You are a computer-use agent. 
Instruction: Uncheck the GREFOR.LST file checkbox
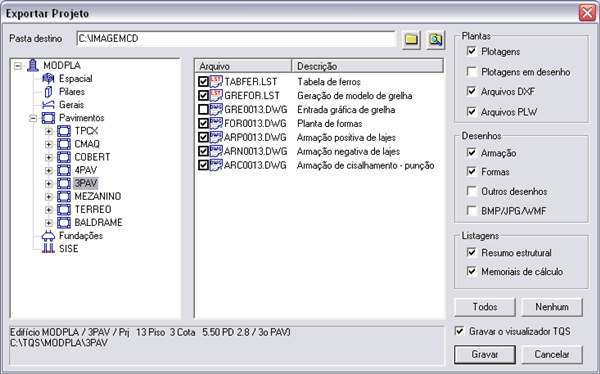tap(203, 96)
